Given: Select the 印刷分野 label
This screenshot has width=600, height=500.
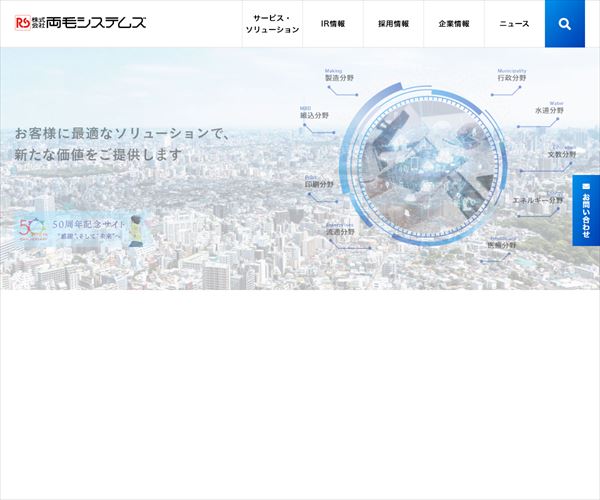Looking at the screenshot, I should pos(319,184).
